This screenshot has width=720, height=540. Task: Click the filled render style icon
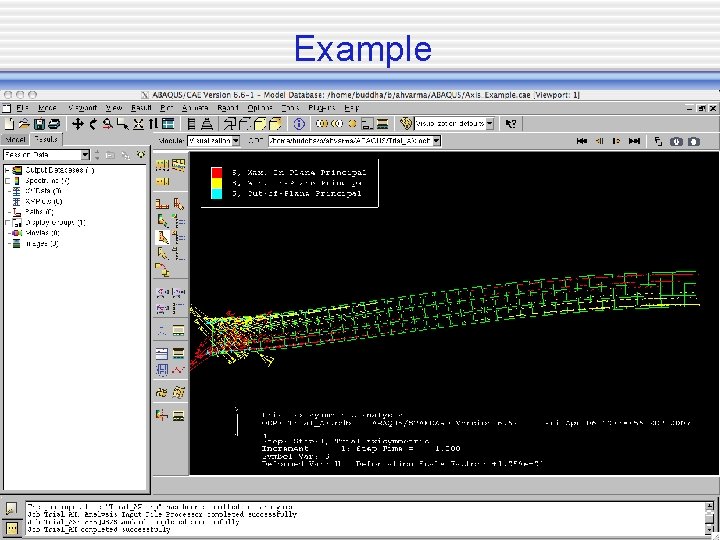[260, 124]
